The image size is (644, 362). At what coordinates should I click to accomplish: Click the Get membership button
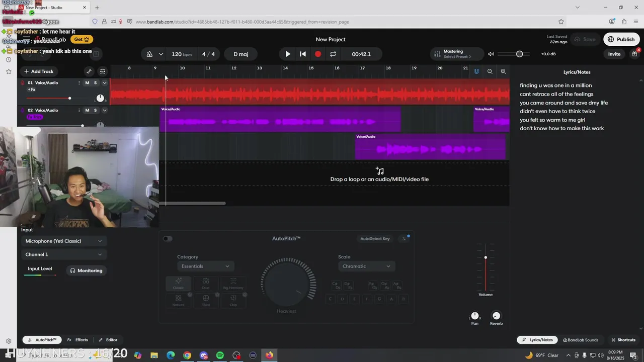[82, 39]
